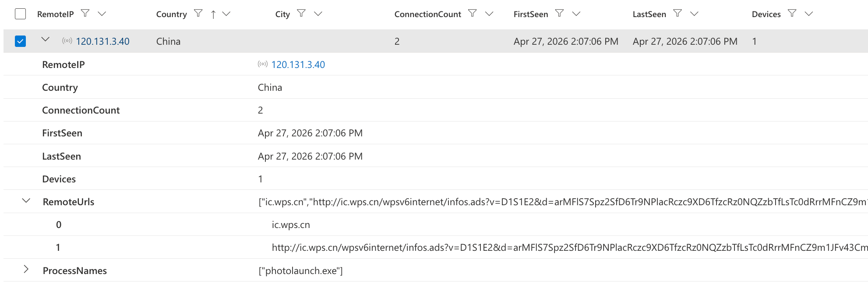Filter results by LastSeen column

(x=677, y=13)
